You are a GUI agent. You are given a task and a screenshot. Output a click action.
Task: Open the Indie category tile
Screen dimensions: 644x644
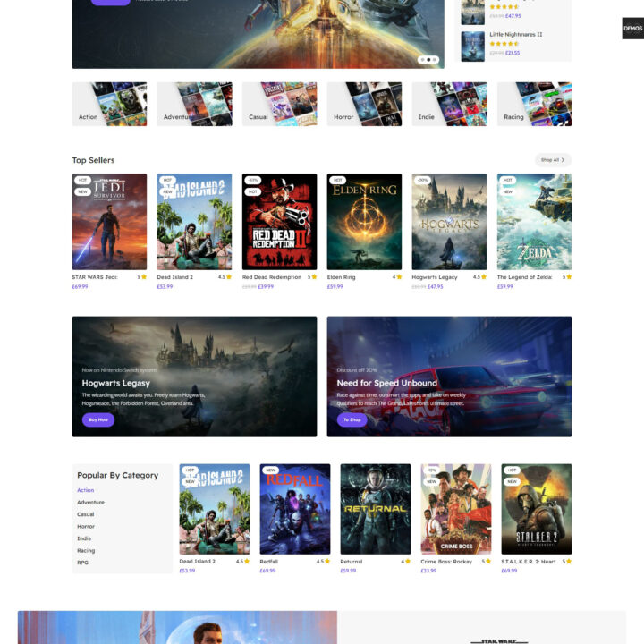click(449, 104)
